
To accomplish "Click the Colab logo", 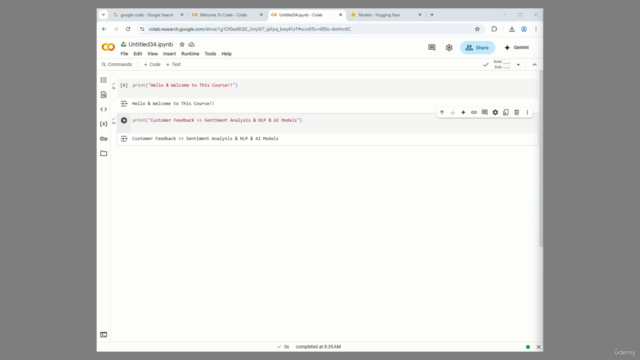I will pos(108,47).
